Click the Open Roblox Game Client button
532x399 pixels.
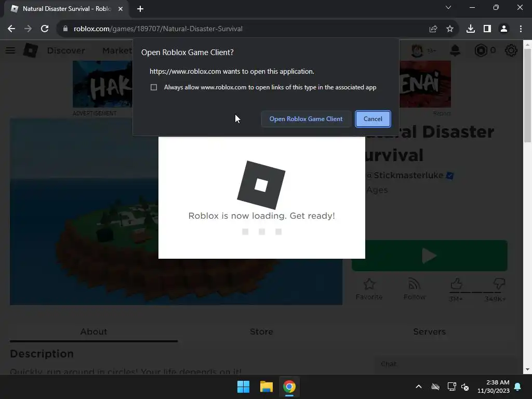click(x=305, y=119)
